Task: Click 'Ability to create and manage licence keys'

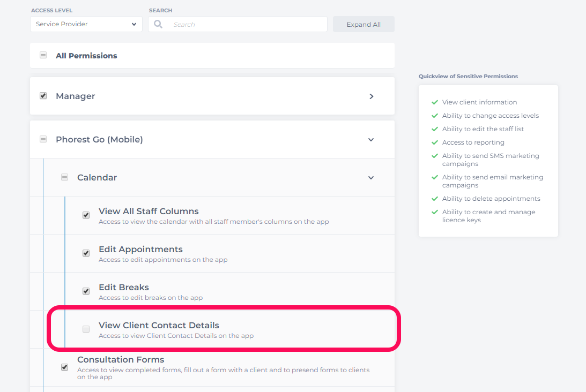Action: [x=488, y=216]
